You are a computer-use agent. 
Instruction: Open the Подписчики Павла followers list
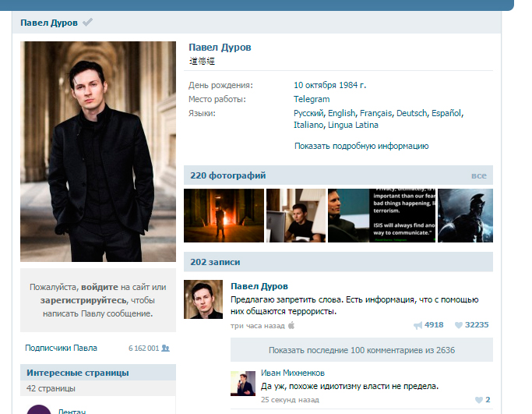point(61,348)
